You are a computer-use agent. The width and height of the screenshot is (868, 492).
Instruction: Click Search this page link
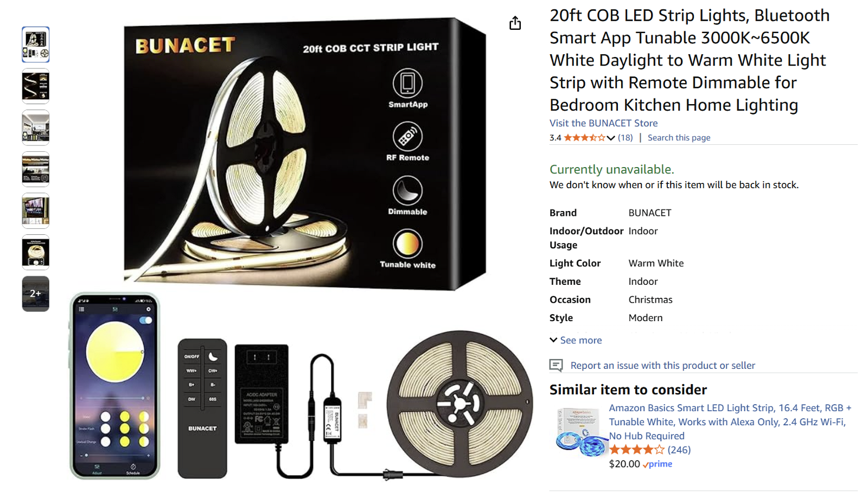point(679,138)
